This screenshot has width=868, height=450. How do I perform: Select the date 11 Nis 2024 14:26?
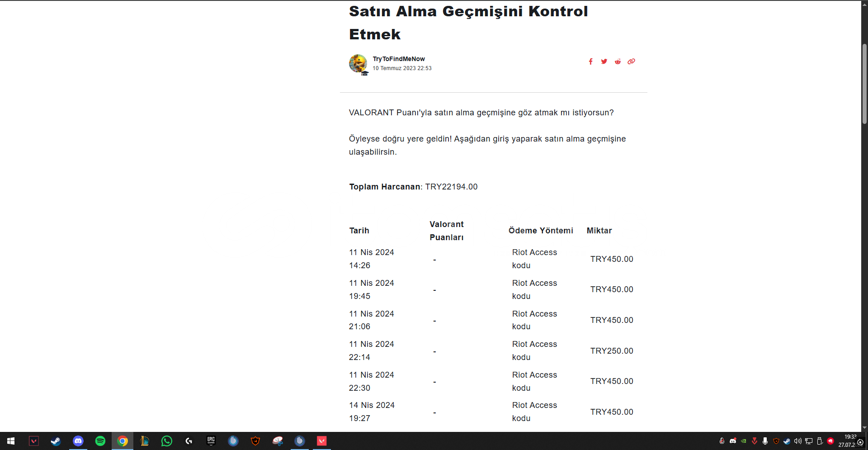(372, 259)
